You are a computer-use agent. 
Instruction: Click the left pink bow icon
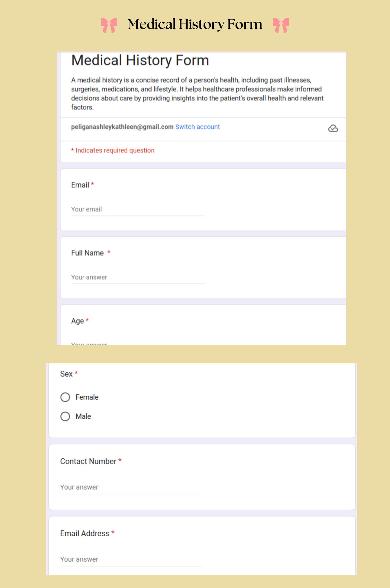(109, 25)
